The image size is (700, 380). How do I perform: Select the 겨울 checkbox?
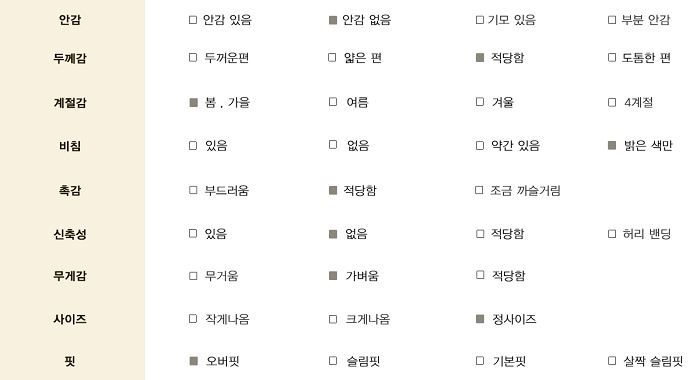[x=480, y=102]
